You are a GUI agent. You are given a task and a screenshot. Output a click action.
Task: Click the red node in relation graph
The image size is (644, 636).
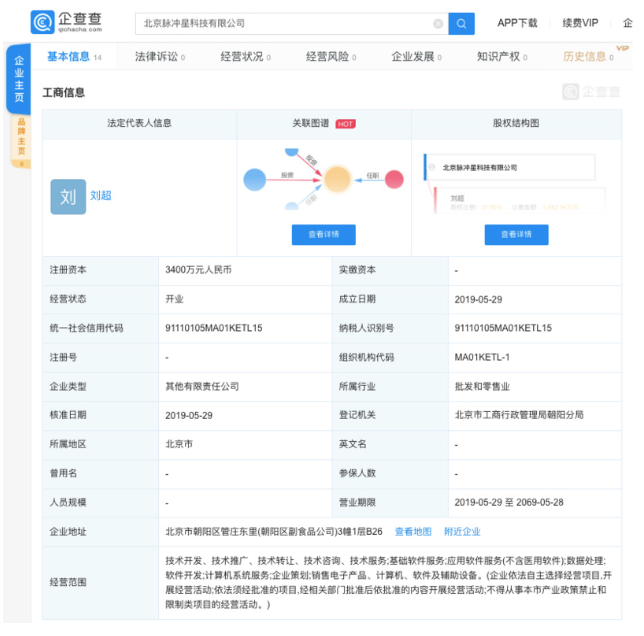[x=394, y=179]
